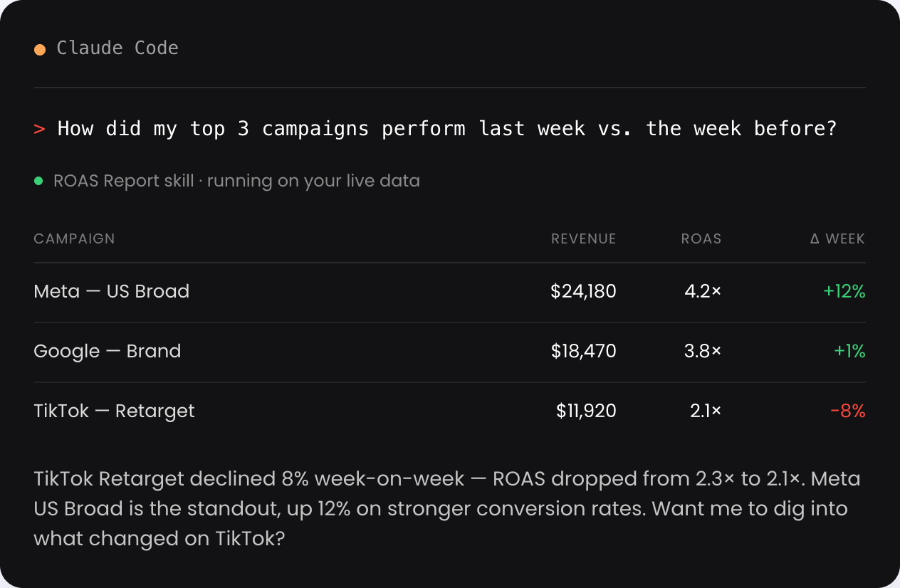900x588 pixels.
Task: Select the Google — Brand row
Action: coord(450,352)
